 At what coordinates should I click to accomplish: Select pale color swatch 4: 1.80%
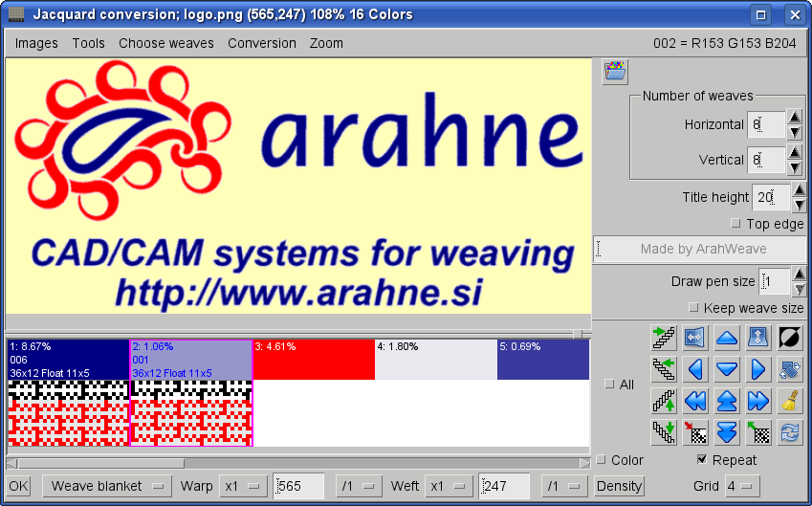(x=436, y=360)
